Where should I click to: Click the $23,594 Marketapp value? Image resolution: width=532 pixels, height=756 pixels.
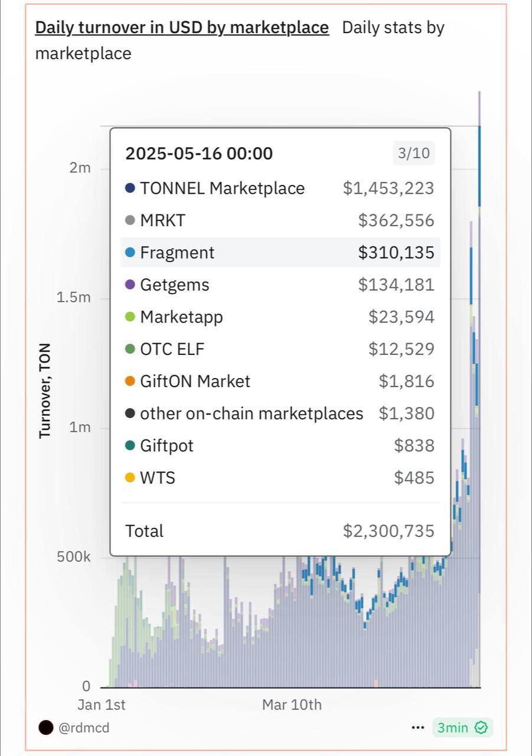tap(402, 317)
